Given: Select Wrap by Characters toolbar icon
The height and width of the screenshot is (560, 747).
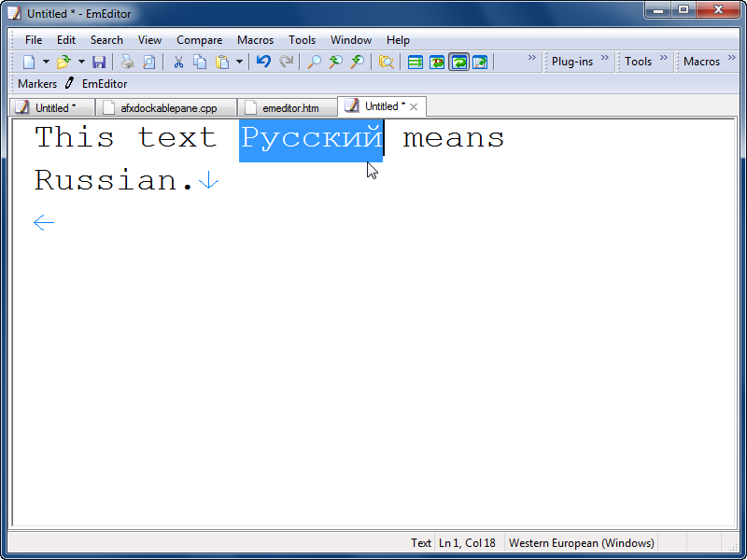Looking at the screenshot, I should 437,62.
